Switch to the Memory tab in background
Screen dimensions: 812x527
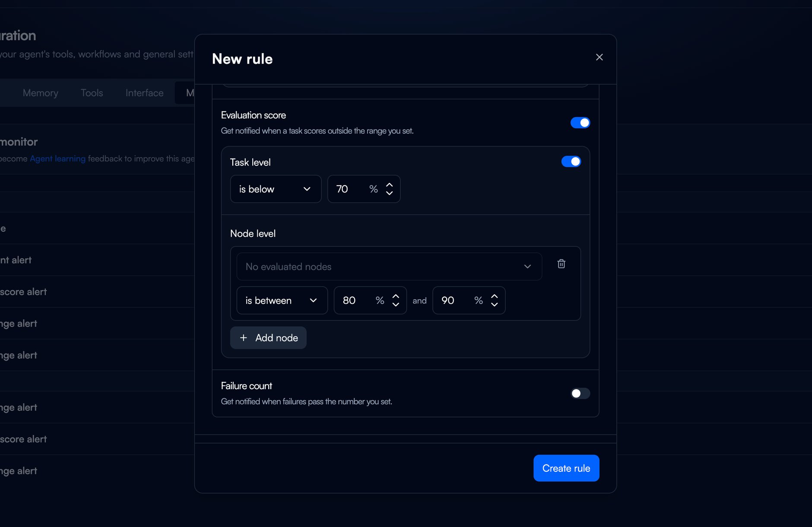pos(40,93)
